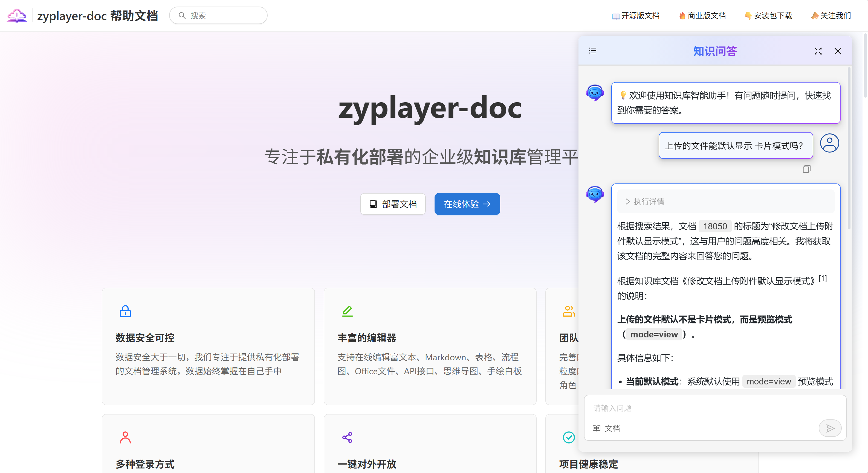Click the person icon on 多种登录方式 card
The image size is (868, 473).
coord(125,437)
